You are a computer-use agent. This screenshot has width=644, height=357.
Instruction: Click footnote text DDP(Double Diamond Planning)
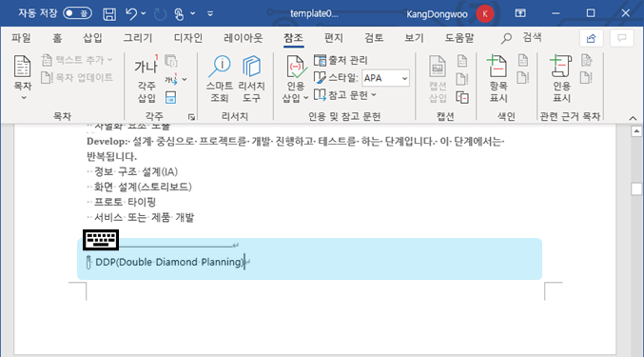pos(169,262)
